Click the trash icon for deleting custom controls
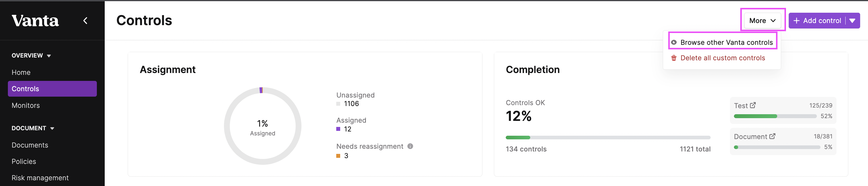Viewport: 868px width, 186px height. [x=674, y=58]
